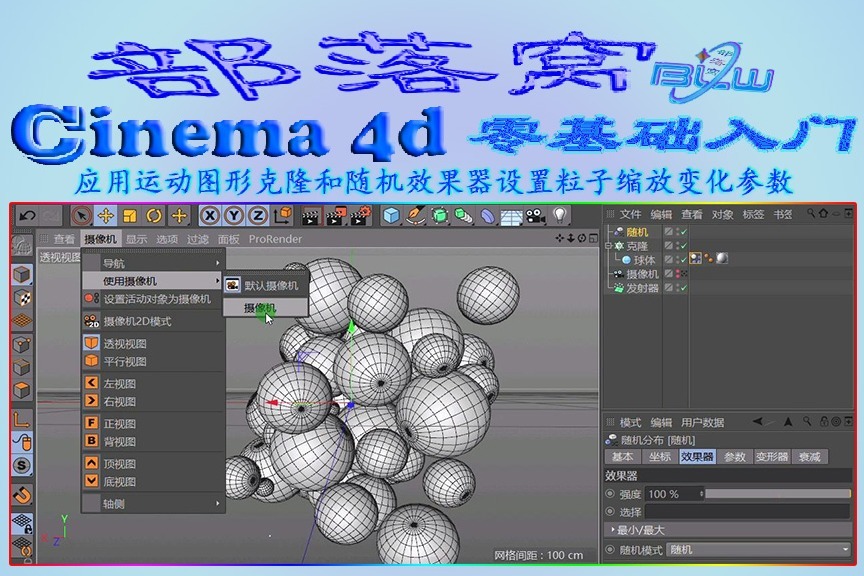864x576 pixels.
Task: Click object manager search magnifier
Action: [x=811, y=213]
